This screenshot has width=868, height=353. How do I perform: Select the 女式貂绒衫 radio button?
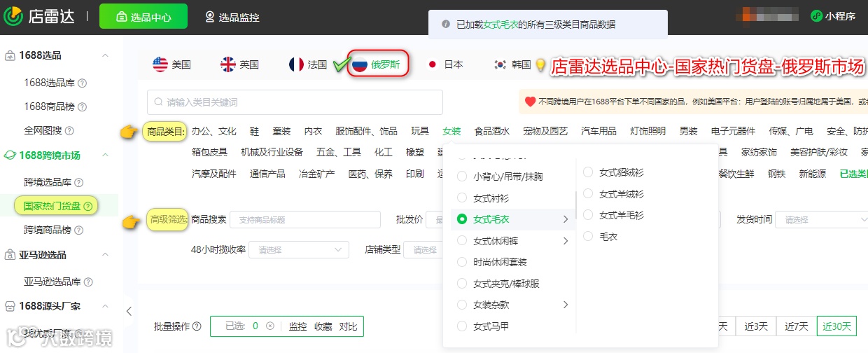point(587,172)
